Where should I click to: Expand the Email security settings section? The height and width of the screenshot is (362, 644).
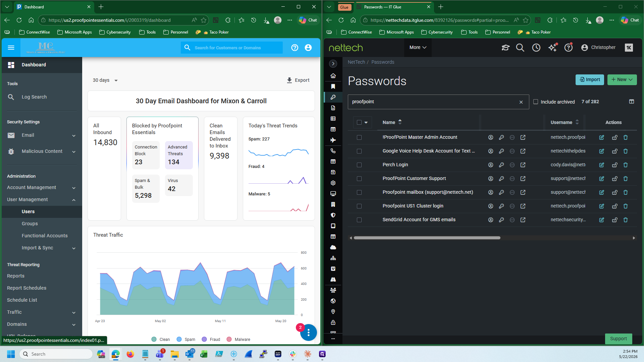pos(42,135)
